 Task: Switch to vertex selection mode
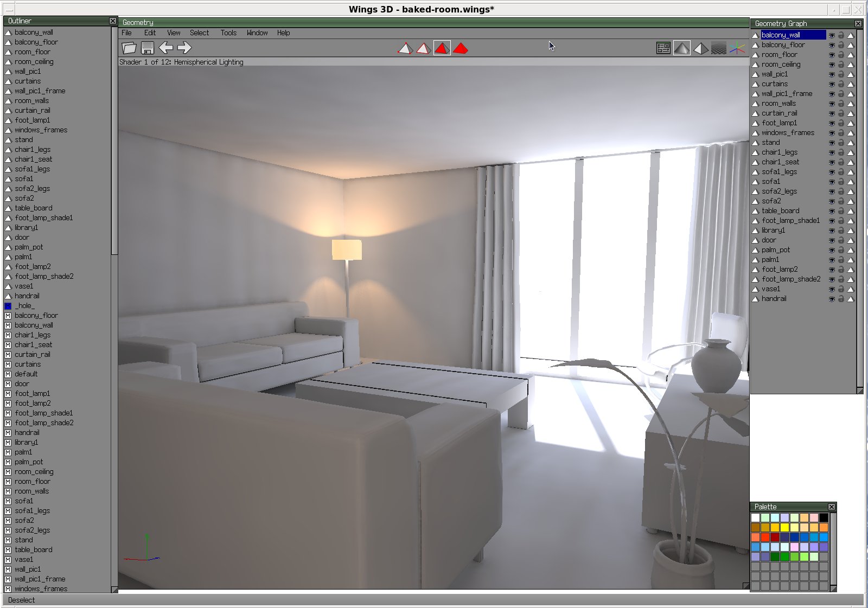click(405, 48)
